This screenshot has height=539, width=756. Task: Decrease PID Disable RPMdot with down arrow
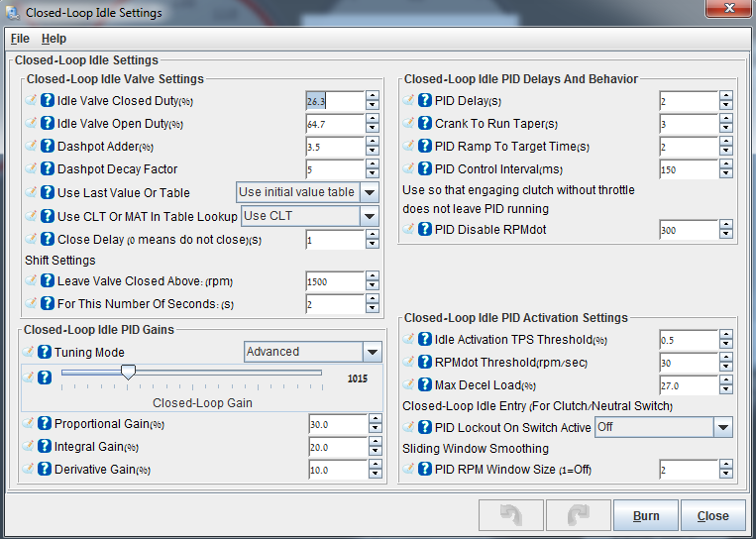[x=726, y=235]
